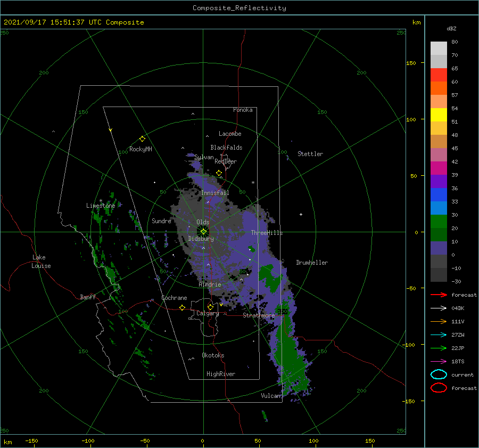Click the asterisk marker above Limestone
The image size is (479, 448).
[101, 201]
